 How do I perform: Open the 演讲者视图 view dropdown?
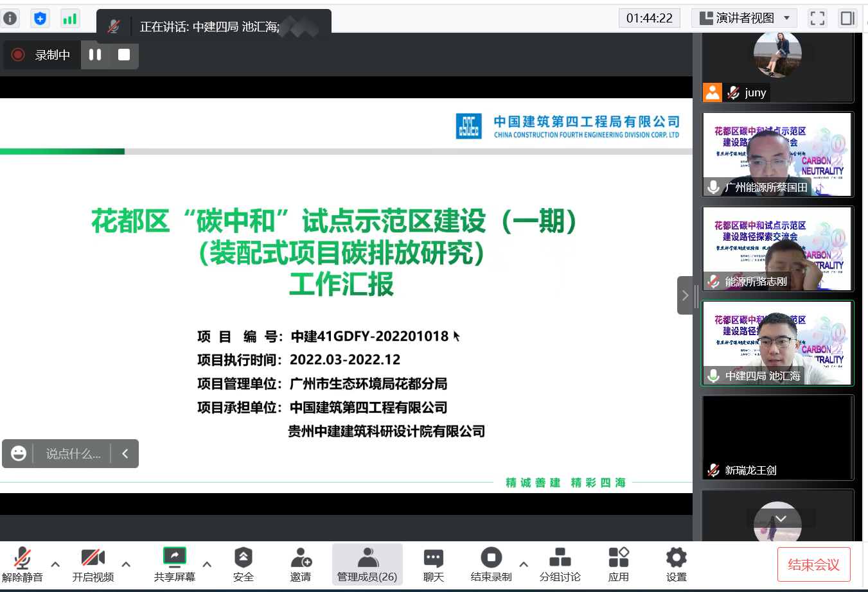[x=744, y=18]
